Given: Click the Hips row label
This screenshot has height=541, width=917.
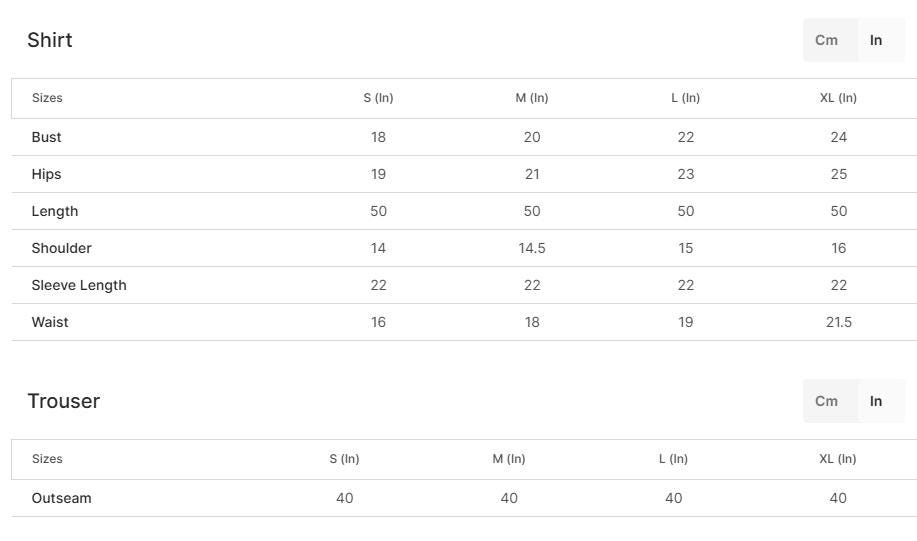Looking at the screenshot, I should (x=46, y=174).
